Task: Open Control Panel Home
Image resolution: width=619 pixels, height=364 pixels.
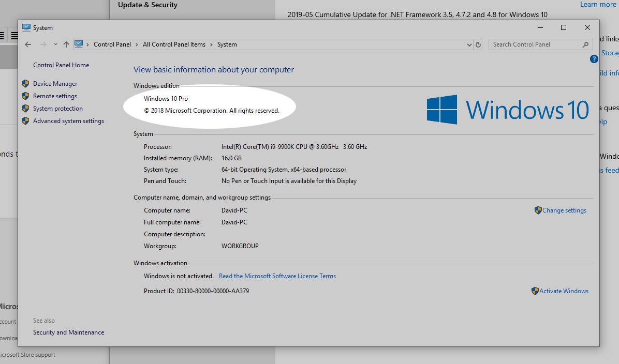Action: click(x=61, y=65)
